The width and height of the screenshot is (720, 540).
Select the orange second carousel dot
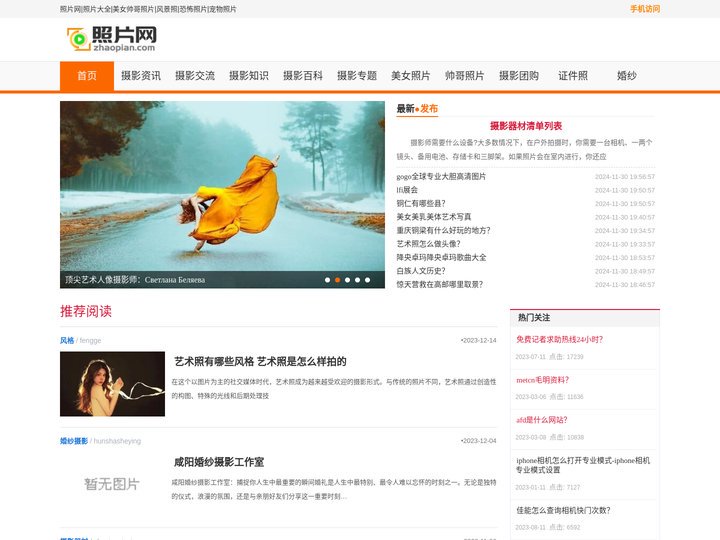pos(338,280)
